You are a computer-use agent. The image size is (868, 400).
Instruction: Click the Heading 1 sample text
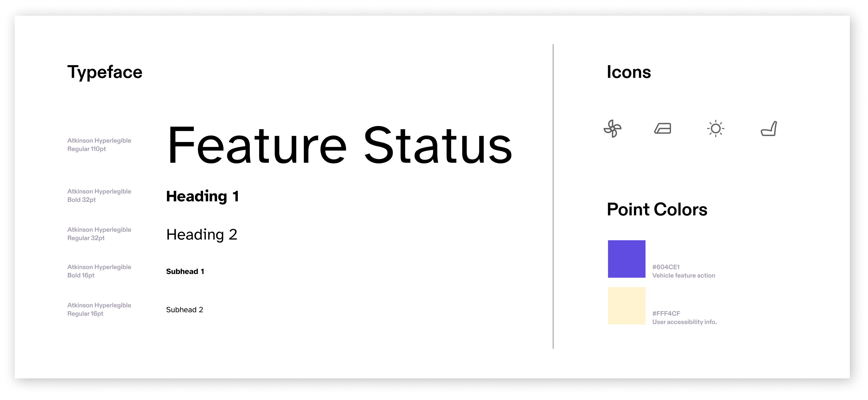(203, 196)
